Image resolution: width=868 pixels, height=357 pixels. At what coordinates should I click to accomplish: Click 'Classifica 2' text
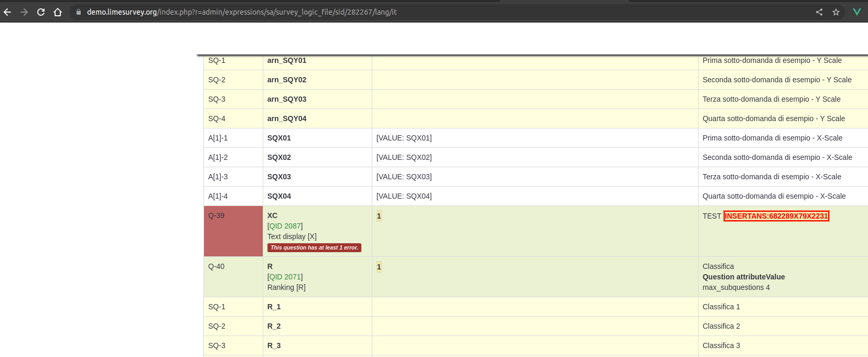tap(721, 326)
